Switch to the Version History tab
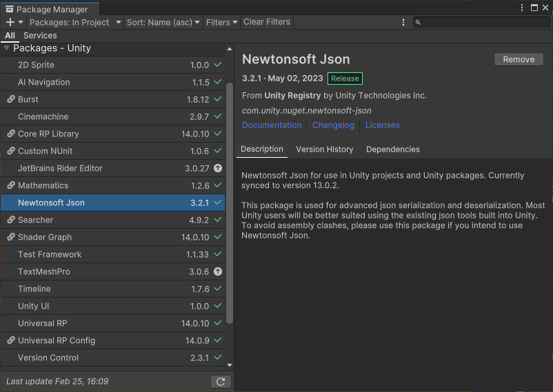553x392 pixels. coord(325,149)
